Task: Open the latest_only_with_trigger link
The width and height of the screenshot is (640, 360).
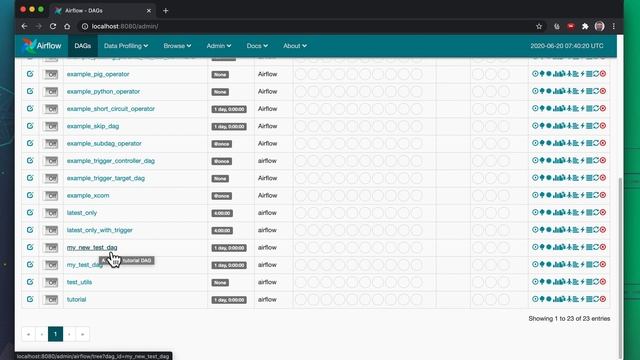Action: (x=100, y=230)
